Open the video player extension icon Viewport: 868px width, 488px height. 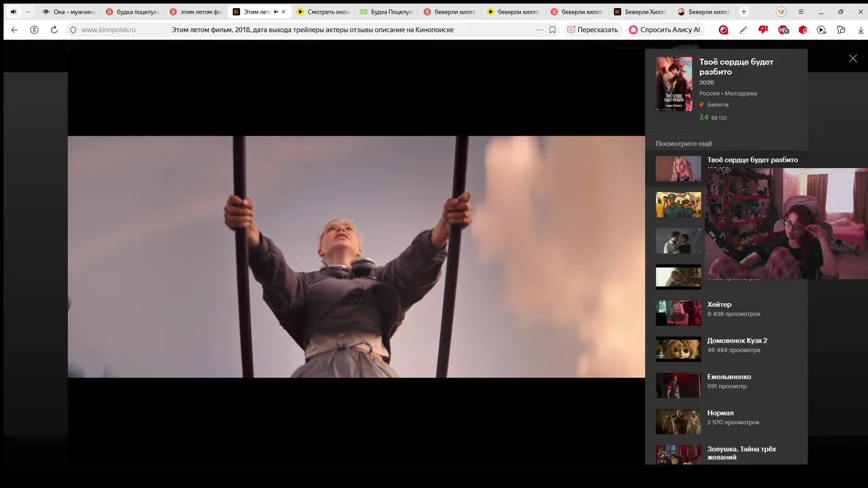pos(822,30)
